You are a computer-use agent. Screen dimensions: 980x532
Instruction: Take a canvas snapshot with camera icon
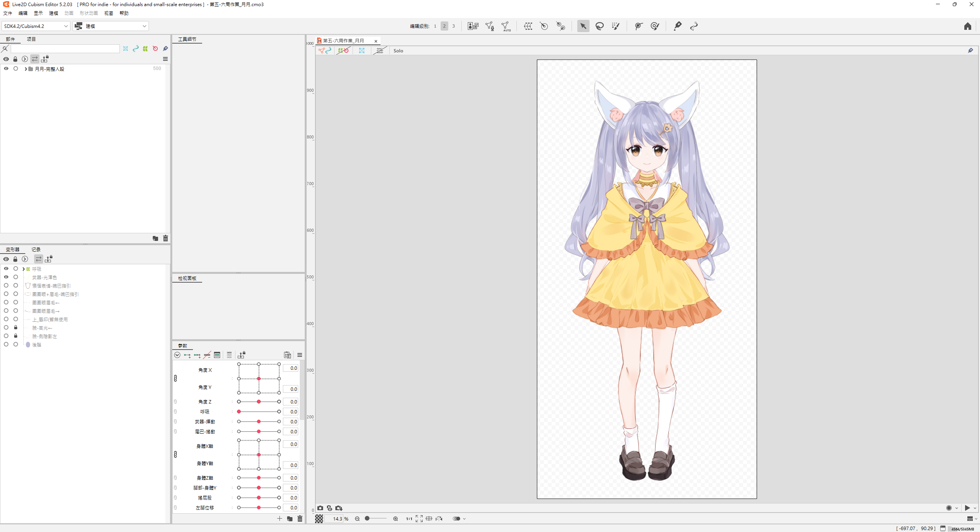click(x=320, y=508)
